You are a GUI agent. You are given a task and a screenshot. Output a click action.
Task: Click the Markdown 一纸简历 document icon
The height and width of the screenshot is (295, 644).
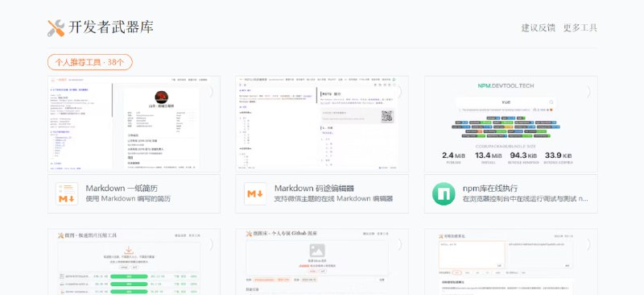(67, 193)
